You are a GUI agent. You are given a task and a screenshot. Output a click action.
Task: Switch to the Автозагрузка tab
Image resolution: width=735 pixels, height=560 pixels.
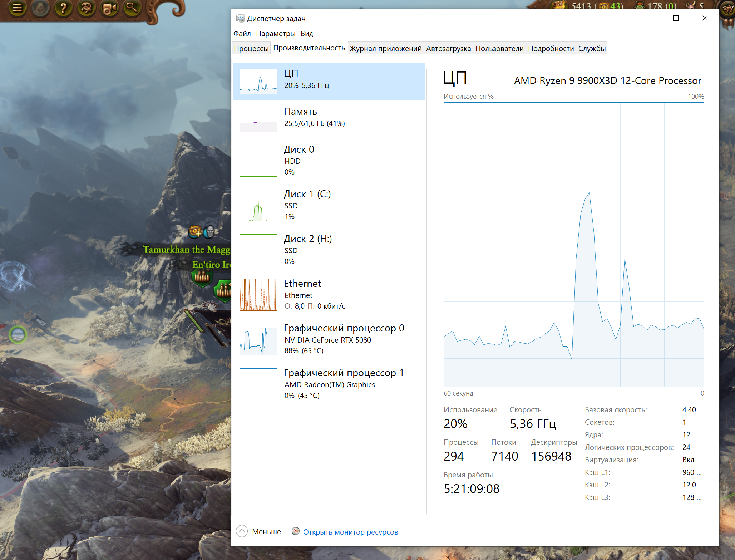pyautogui.click(x=448, y=49)
